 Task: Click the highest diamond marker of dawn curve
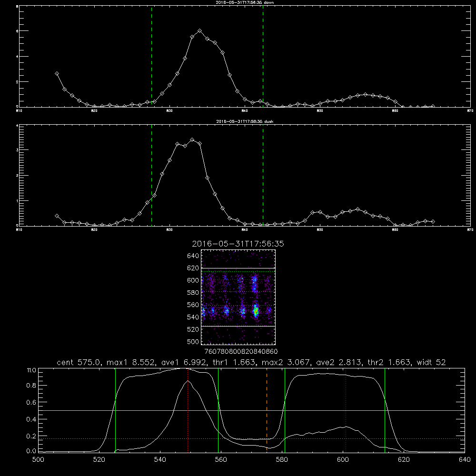click(199, 30)
